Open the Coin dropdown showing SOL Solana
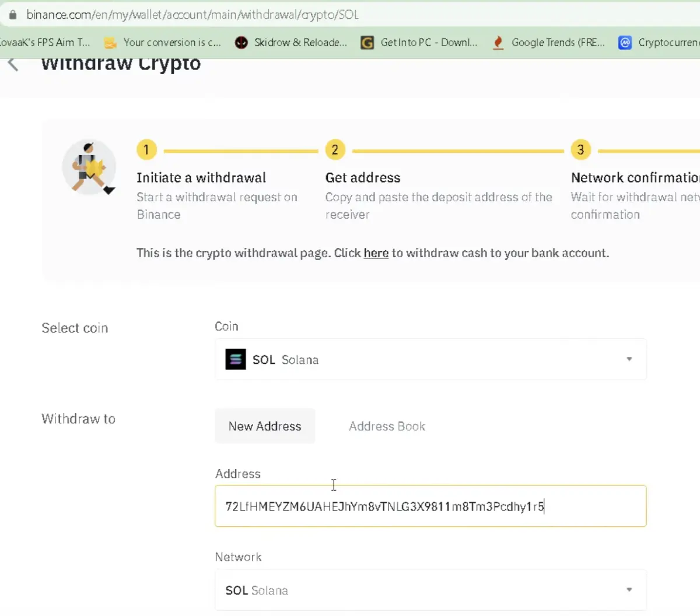The image size is (700, 616). (x=430, y=359)
